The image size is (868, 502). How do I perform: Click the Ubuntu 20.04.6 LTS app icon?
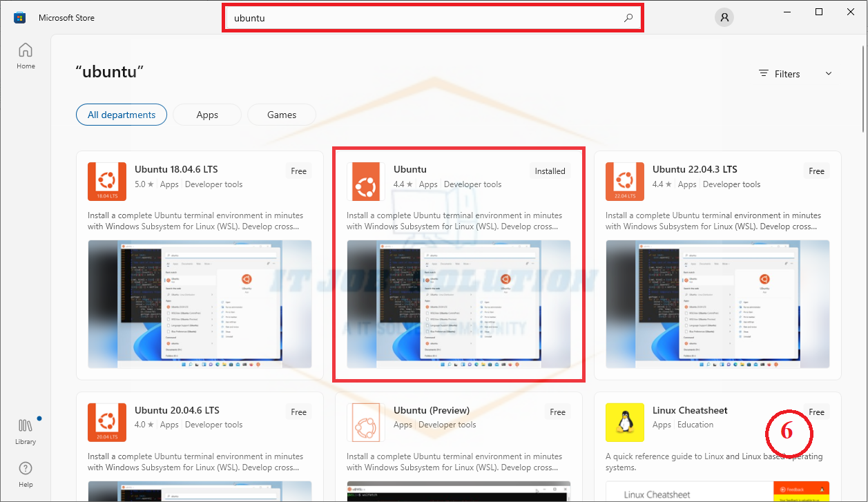tap(107, 422)
